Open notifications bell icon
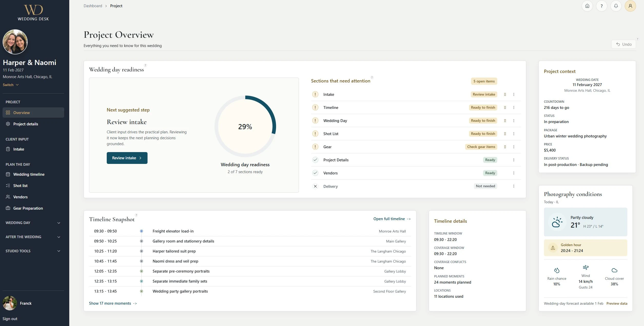This screenshot has width=644, height=326. [616, 6]
